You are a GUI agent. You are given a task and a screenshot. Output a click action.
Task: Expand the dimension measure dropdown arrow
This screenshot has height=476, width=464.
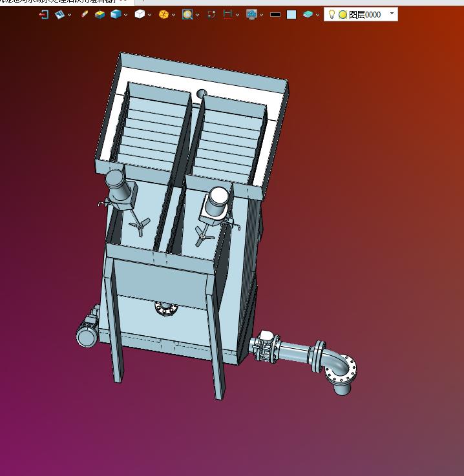coord(237,15)
